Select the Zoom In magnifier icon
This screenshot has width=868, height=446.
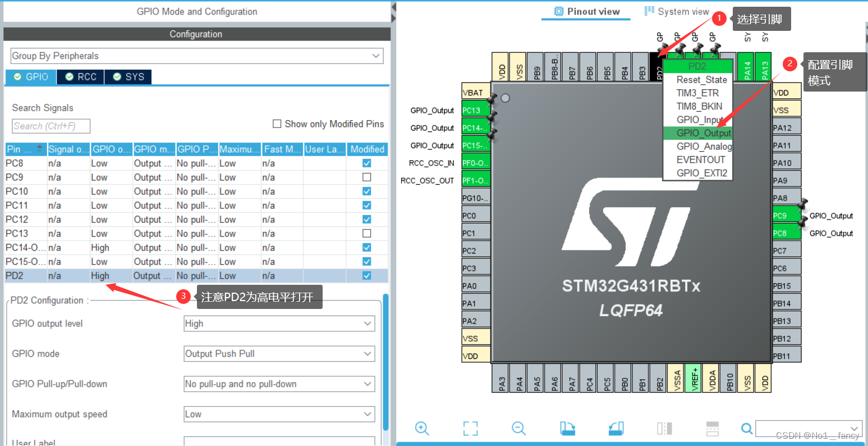[422, 429]
